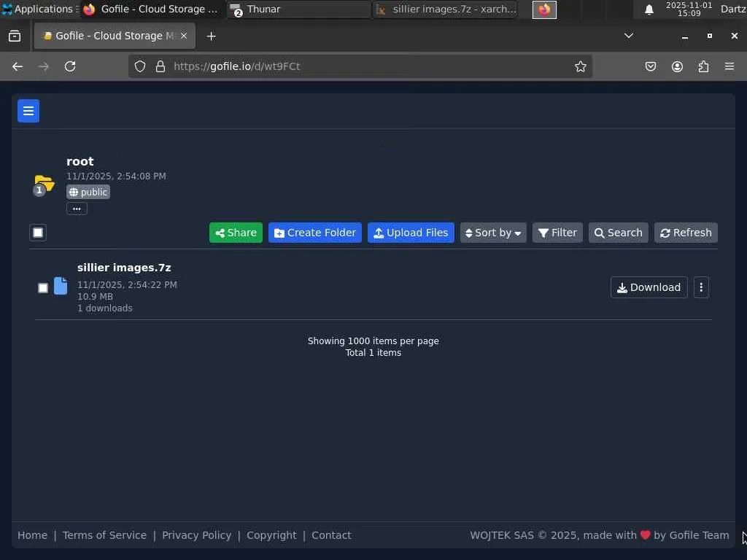Image resolution: width=747 pixels, height=560 pixels.
Task: Switch to the Thunar taskbar window
Action: coord(298,9)
